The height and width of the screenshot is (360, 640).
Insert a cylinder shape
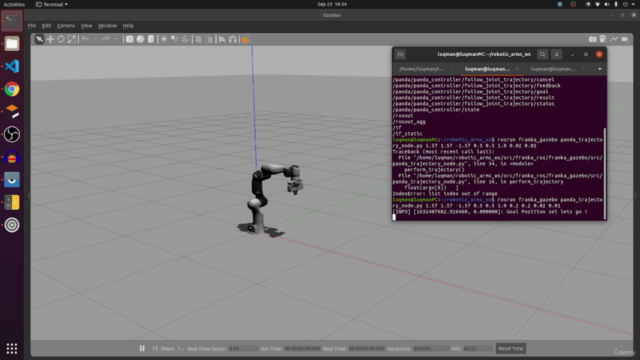pos(151,39)
